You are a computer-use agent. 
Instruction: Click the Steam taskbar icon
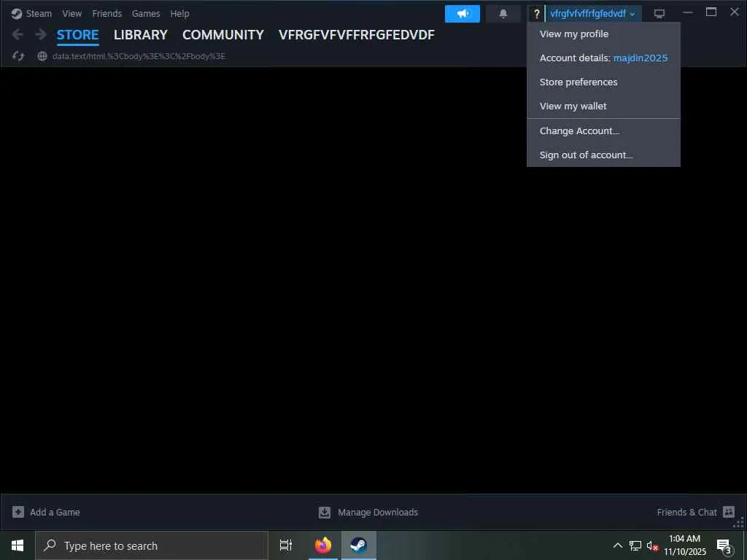tap(359, 545)
